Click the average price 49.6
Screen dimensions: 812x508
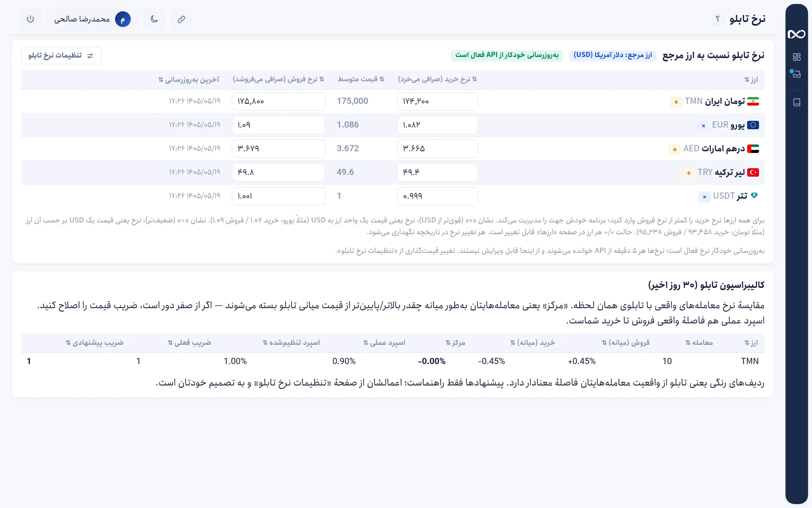click(345, 172)
